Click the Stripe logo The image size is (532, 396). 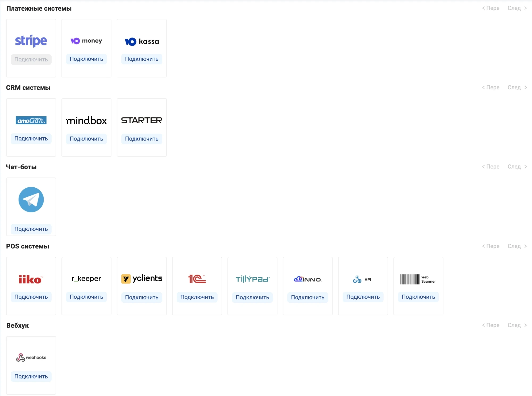click(x=31, y=41)
